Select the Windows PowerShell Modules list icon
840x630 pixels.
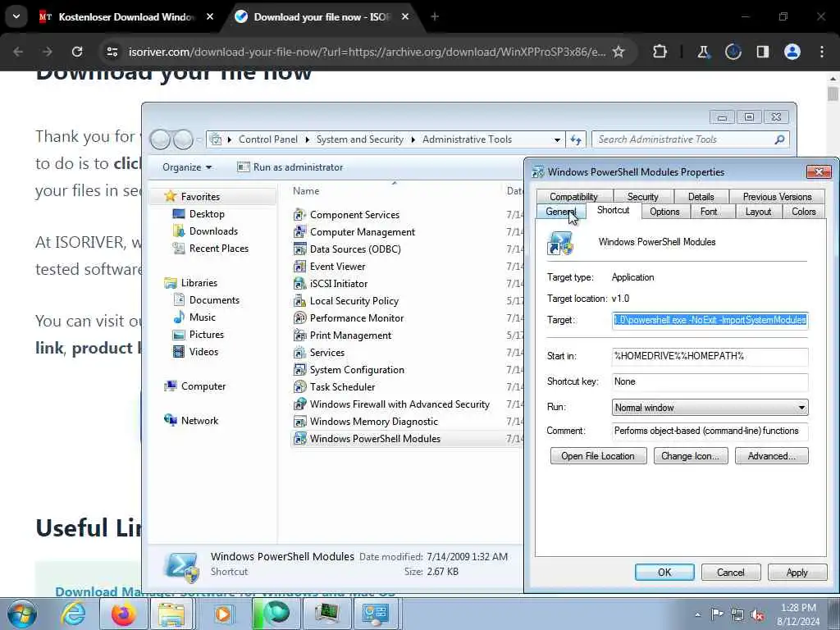300,439
